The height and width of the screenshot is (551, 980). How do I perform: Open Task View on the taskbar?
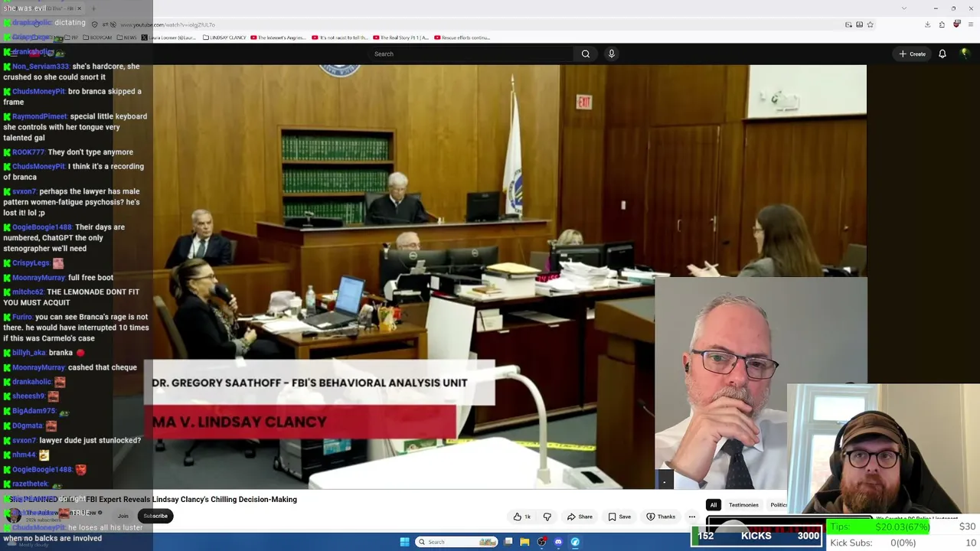508,542
